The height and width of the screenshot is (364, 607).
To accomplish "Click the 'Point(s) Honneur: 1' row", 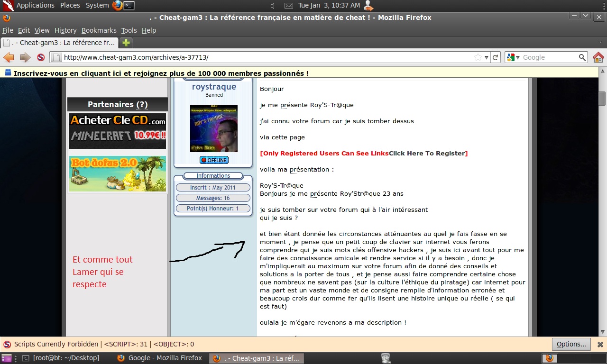I will tap(213, 209).
